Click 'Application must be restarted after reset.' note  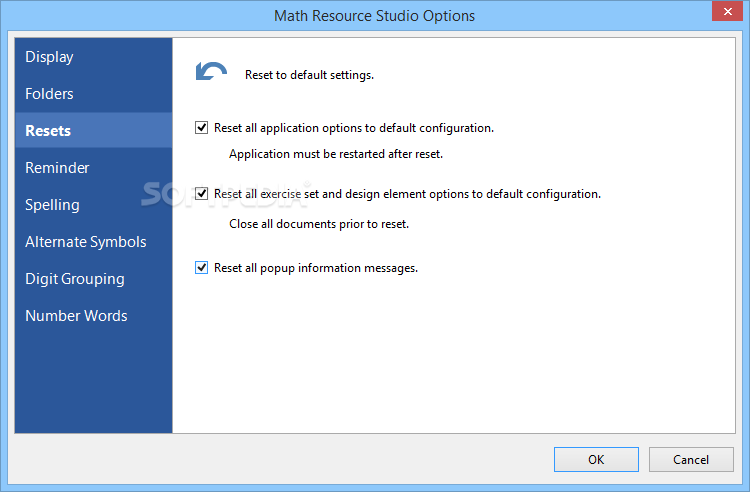(x=336, y=154)
